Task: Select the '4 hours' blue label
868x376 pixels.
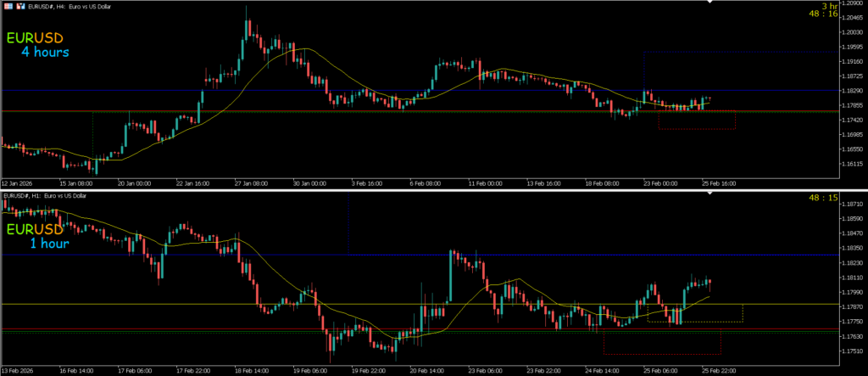Action: point(45,53)
